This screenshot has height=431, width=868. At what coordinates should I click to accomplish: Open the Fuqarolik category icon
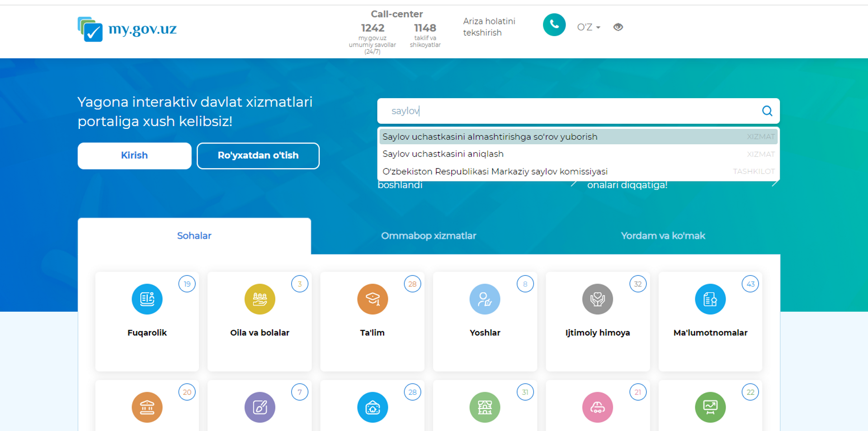(147, 299)
